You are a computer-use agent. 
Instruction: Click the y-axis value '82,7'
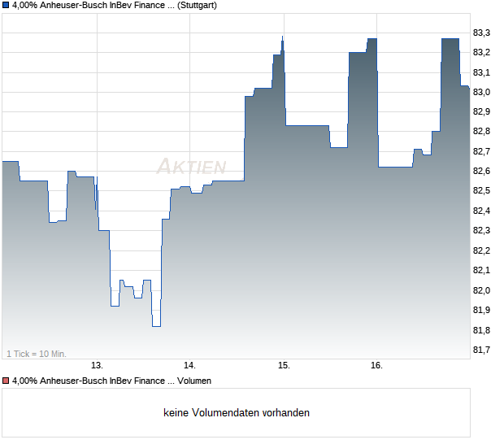[481, 151]
